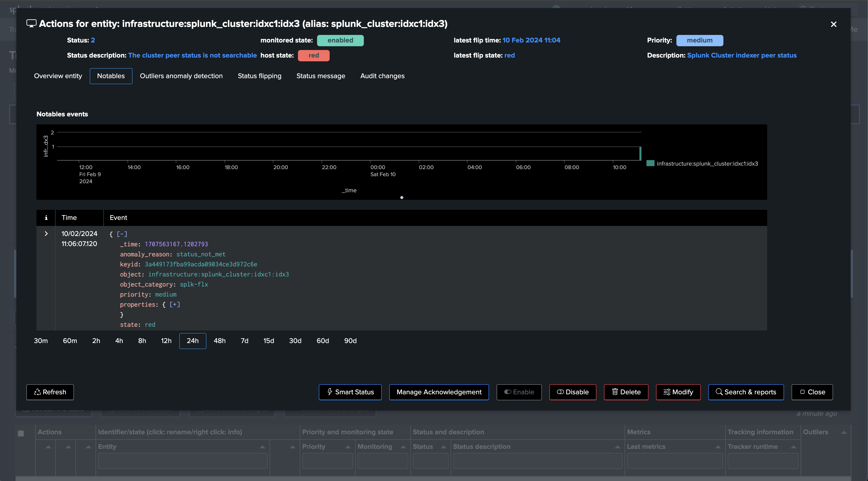Open Search & reports
Image resolution: width=868 pixels, height=481 pixels.
point(746,392)
